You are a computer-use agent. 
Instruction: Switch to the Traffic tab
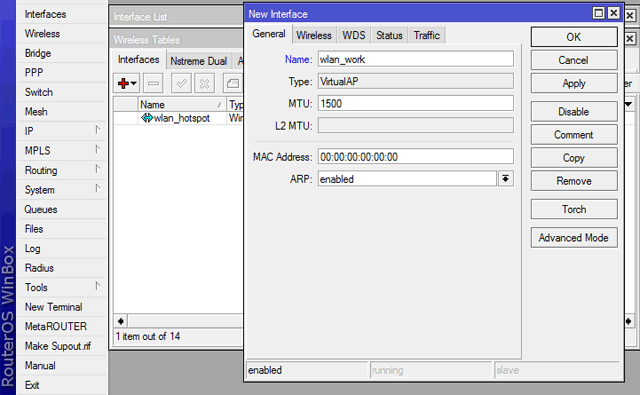427,36
